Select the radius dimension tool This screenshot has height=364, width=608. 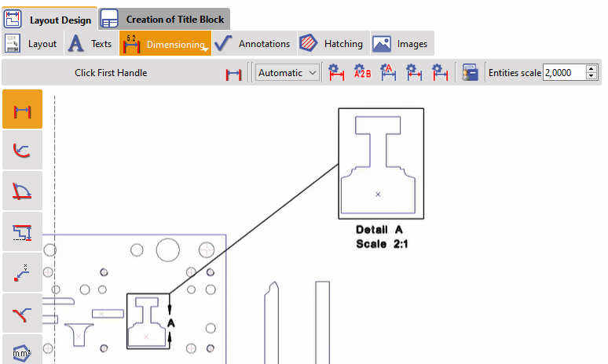[23, 151]
